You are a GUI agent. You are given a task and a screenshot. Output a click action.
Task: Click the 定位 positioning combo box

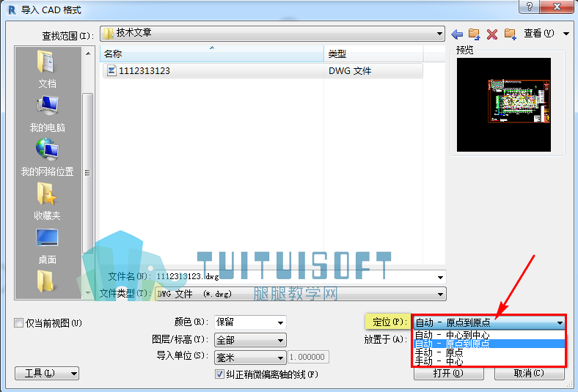pos(489,323)
